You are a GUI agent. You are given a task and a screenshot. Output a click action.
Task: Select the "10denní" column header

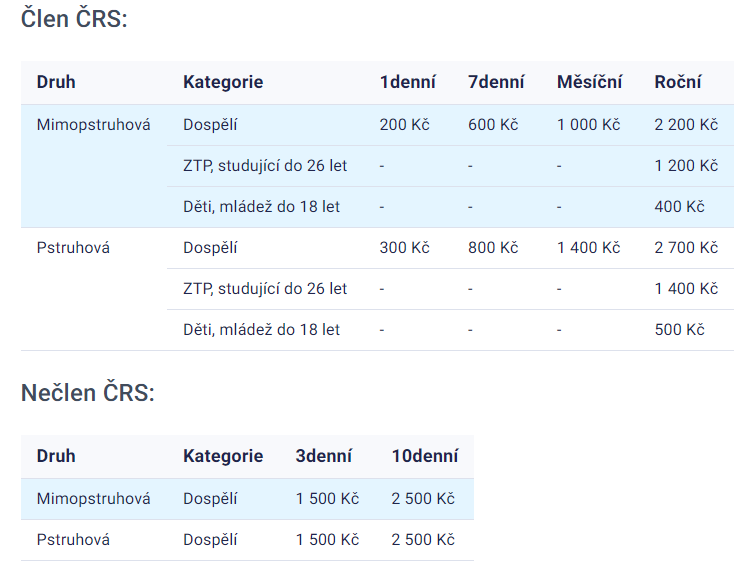(x=425, y=456)
